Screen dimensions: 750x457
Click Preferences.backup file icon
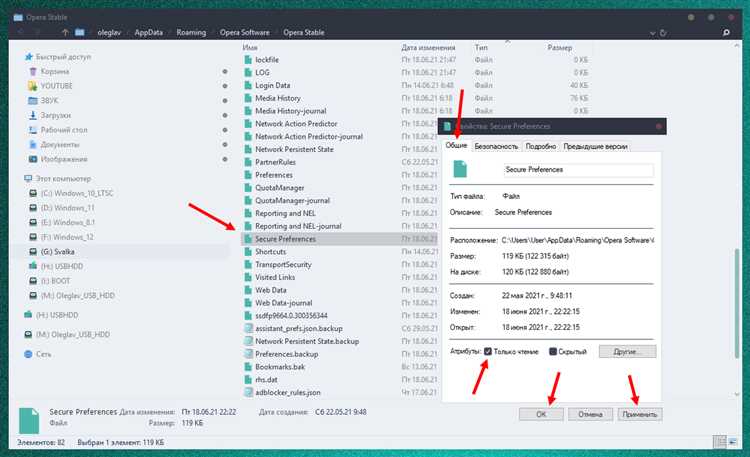[248, 354]
